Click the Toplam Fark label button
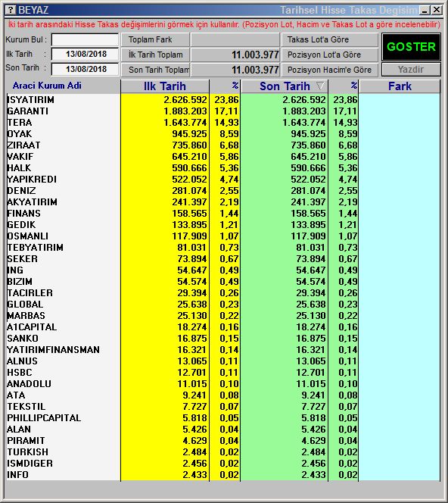The image size is (448, 503). coord(155,40)
